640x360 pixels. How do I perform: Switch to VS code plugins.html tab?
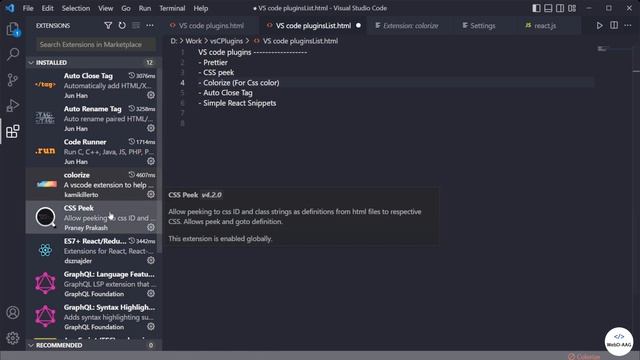(x=211, y=26)
